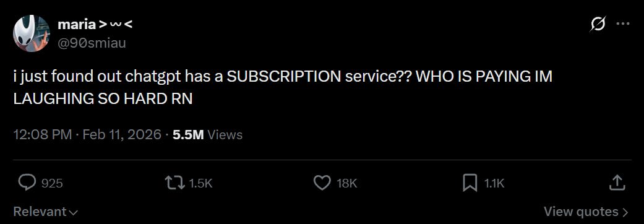Open the Grok explain-post icon
Viewport: 644px width, 224px height.
pos(597,25)
